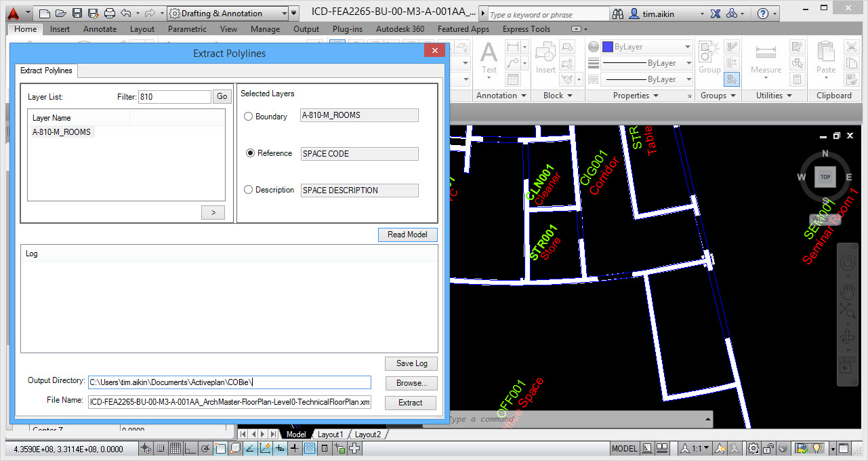The image size is (868, 461).
Task: Open the AutoCAD application menu logo
Action: click(14, 13)
